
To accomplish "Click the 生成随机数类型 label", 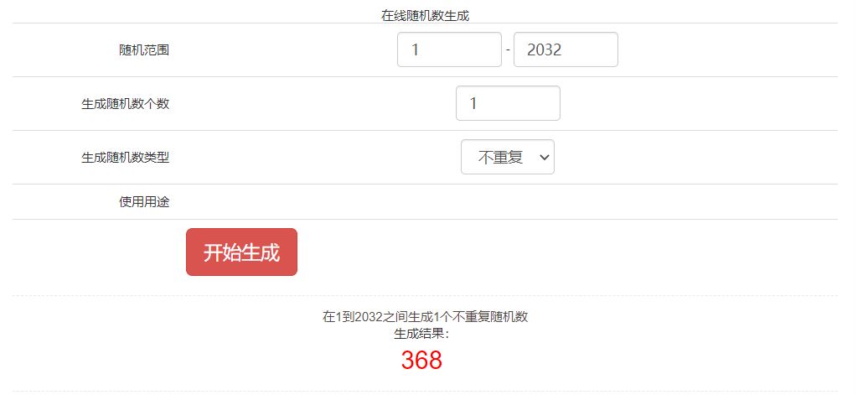I will point(125,158).
